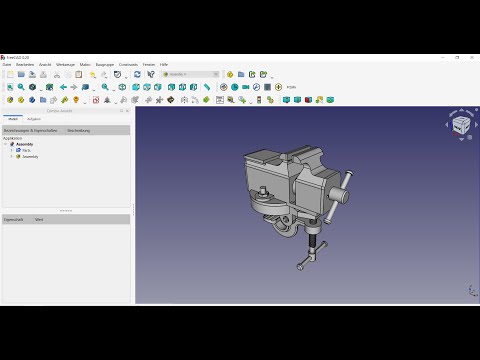Click the blue folder group icon in top toolbar

click(241, 74)
